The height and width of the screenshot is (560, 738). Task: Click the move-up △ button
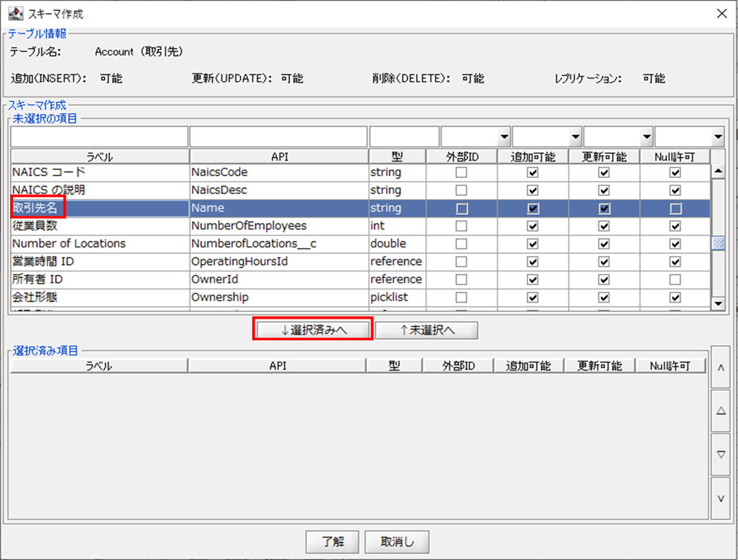tap(720, 410)
